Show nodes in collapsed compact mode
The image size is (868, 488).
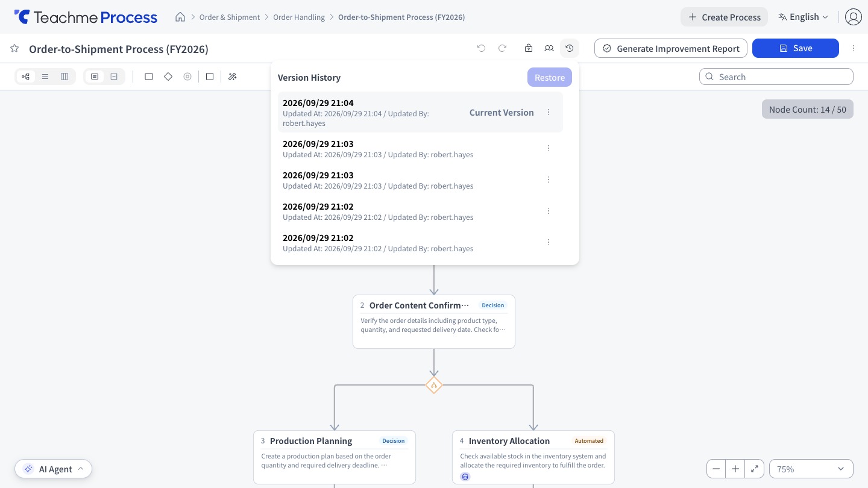tap(114, 77)
